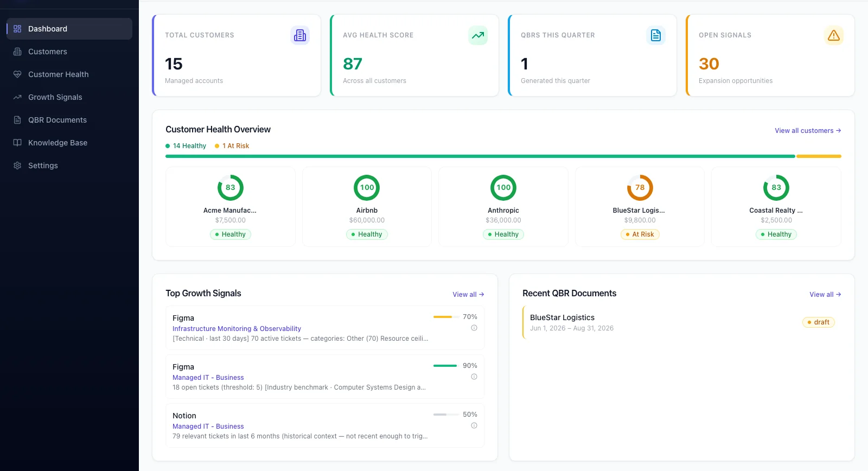
Task: Open the BlueStar Logistics QBR document
Action: coord(682,322)
